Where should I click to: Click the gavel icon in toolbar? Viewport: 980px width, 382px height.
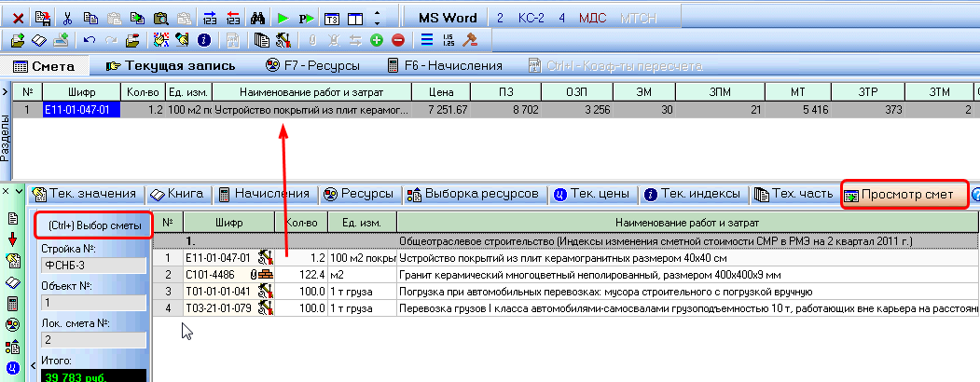click(x=470, y=40)
